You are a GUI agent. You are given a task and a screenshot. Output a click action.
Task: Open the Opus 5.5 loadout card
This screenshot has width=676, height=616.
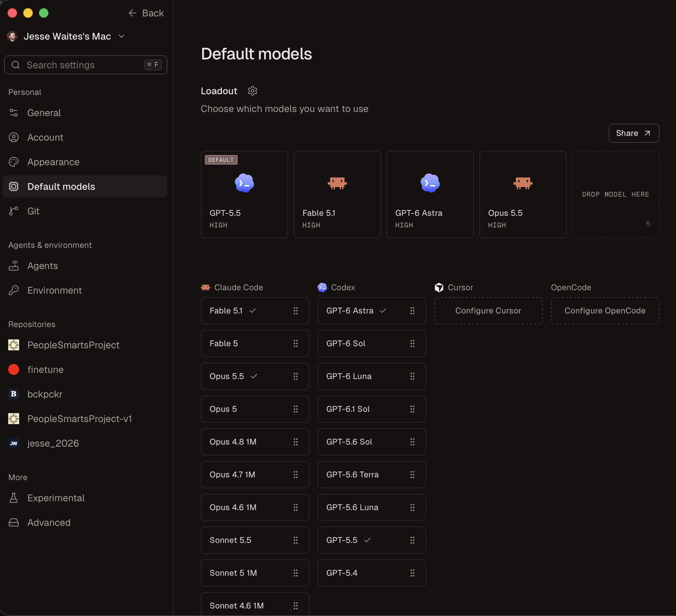pos(523,195)
